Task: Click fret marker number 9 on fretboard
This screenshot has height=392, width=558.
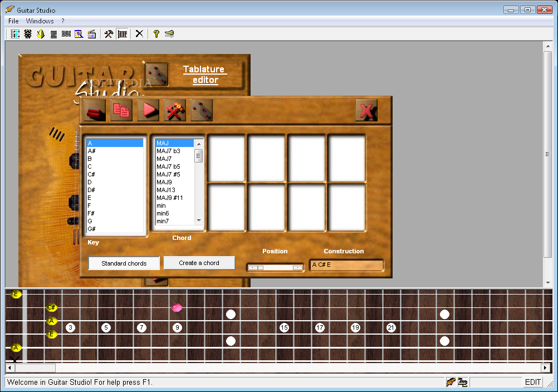Action: [x=177, y=327]
